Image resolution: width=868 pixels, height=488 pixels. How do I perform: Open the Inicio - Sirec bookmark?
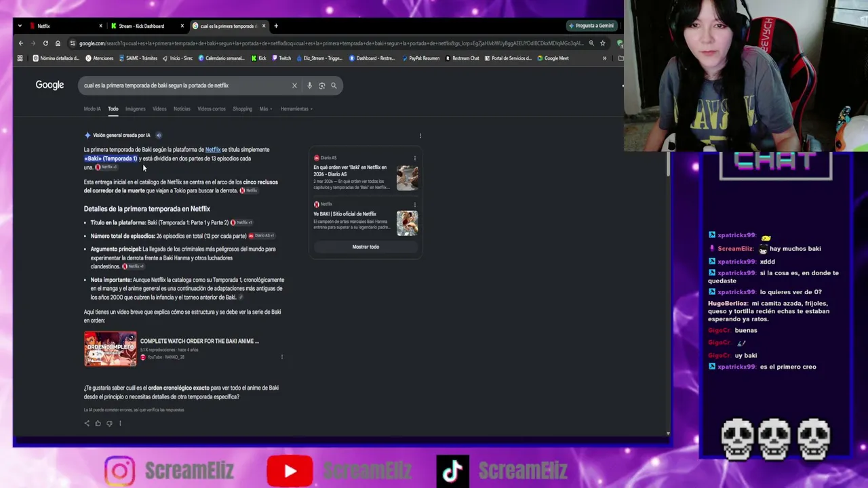click(x=178, y=58)
